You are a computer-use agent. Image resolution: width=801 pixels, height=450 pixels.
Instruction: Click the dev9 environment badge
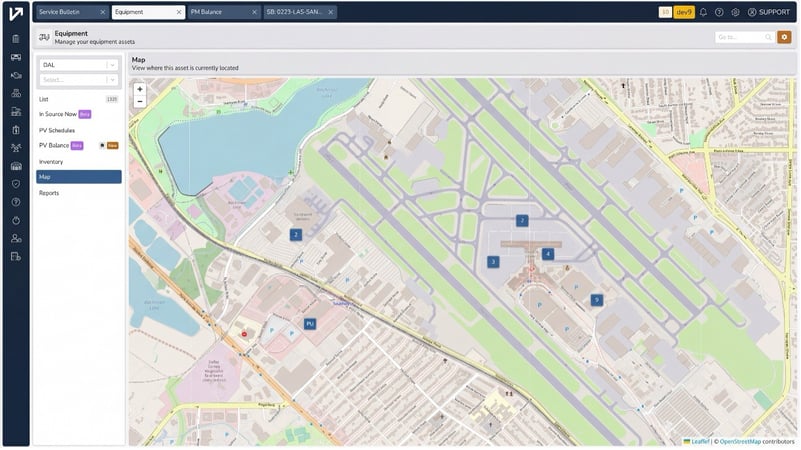coord(684,12)
